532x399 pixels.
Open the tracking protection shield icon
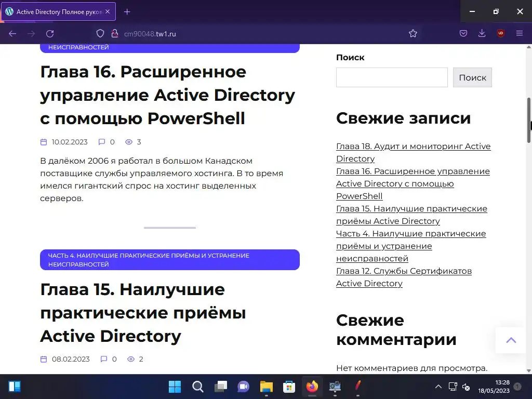click(100, 33)
